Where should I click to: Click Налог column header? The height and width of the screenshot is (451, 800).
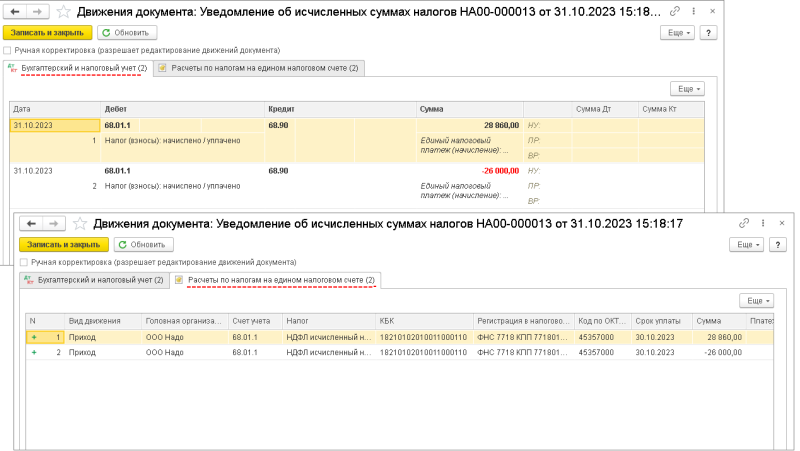[329, 321]
